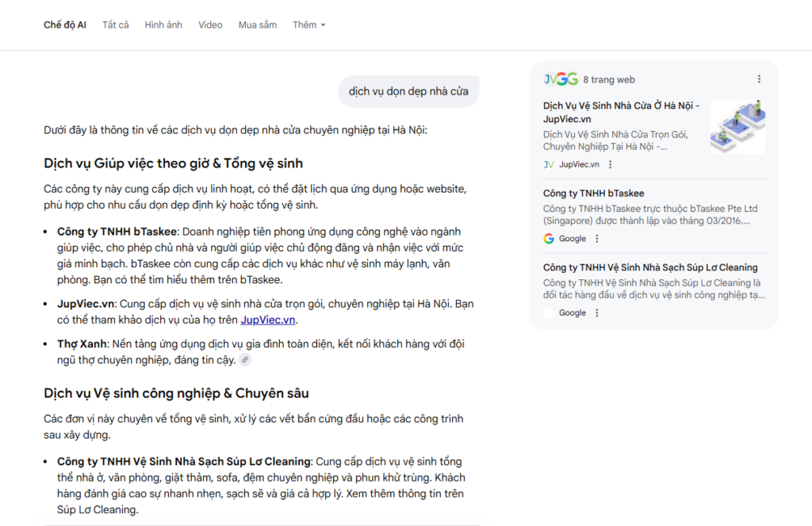Click bold JupViec.vn bullet label
The height and width of the screenshot is (526, 812).
[x=86, y=304]
